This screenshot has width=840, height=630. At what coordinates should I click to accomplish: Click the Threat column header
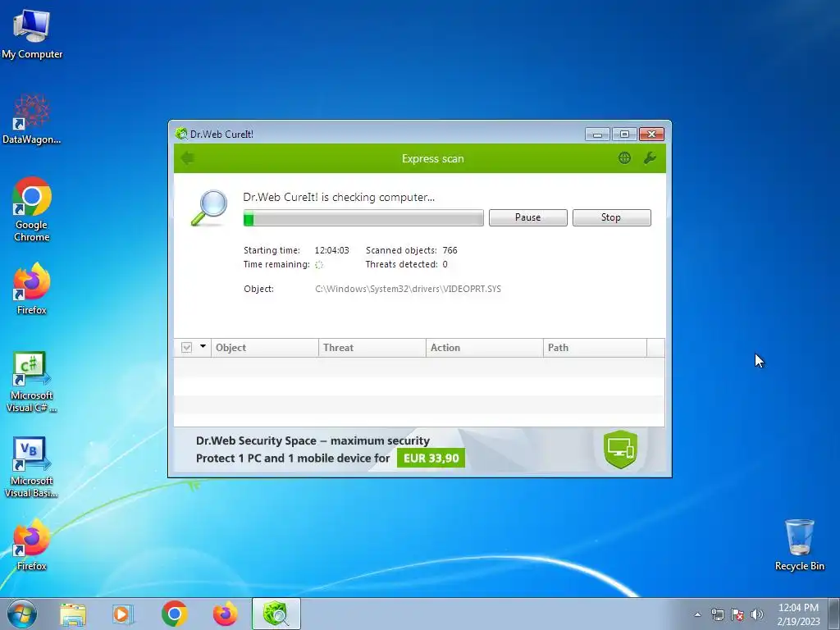click(x=372, y=348)
